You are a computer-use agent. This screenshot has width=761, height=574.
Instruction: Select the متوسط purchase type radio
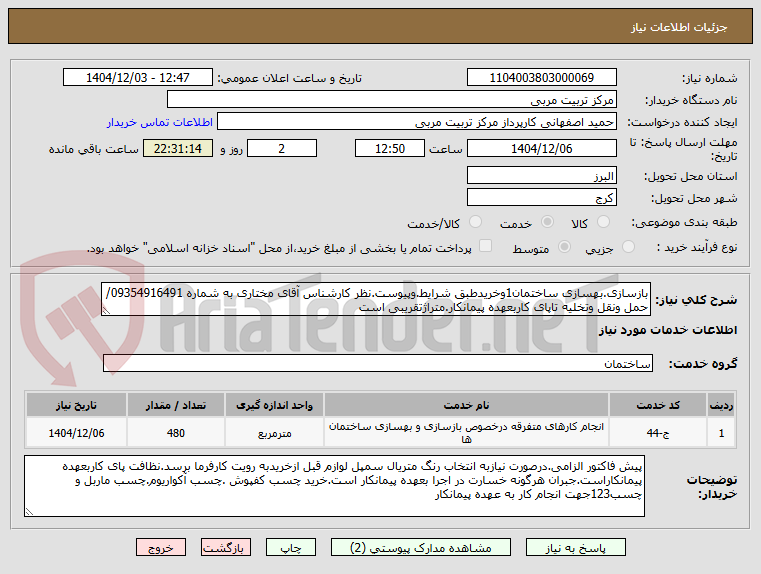pyautogui.click(x=564, y=246)
